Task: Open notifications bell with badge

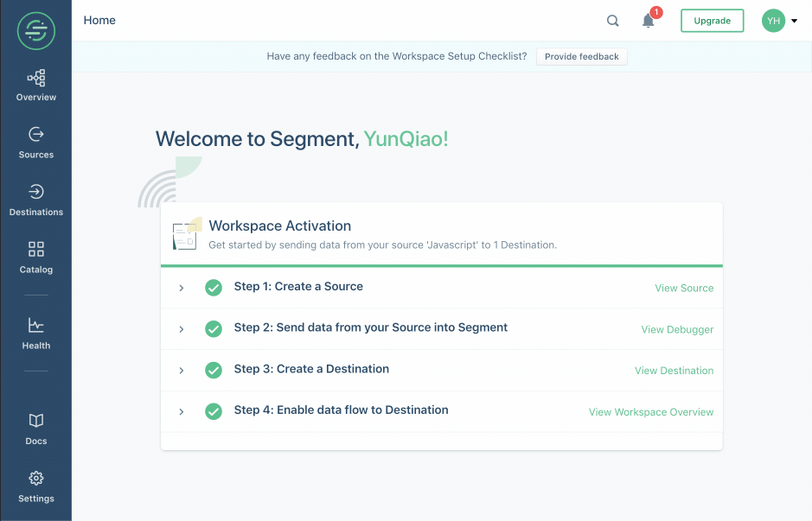Action: 649,20
